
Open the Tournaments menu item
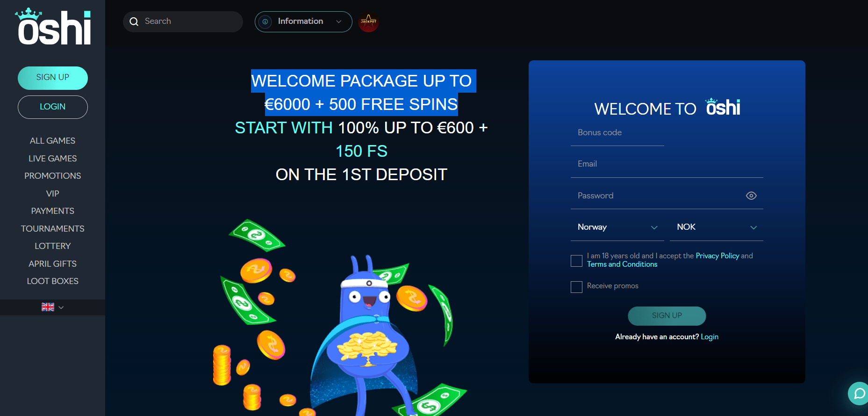(x=53, y=229)
